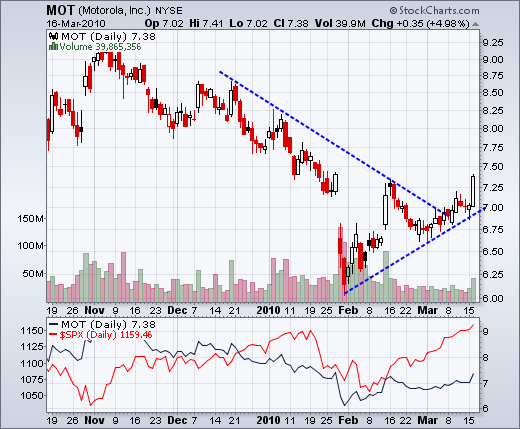Click the Nov label on the candlestick panel date axis
The width and height of the screenshot is (520, 429).
94,310
